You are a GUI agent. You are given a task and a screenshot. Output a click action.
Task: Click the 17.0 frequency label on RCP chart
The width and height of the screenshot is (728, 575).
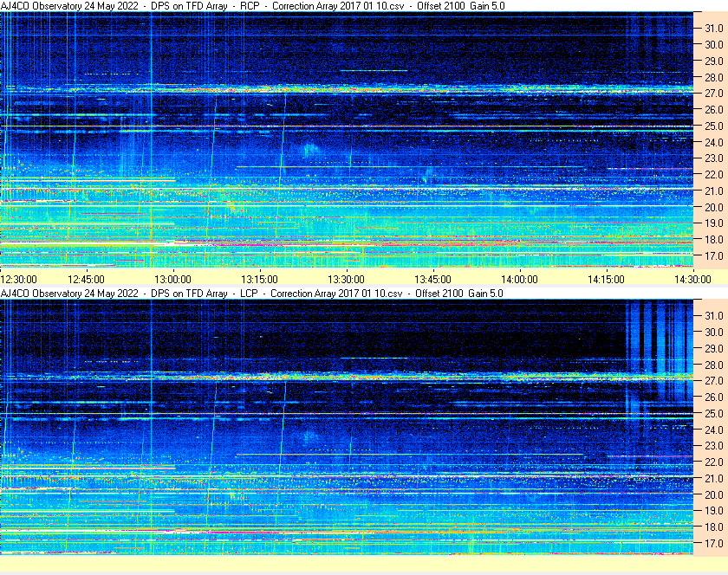(714, 255)
